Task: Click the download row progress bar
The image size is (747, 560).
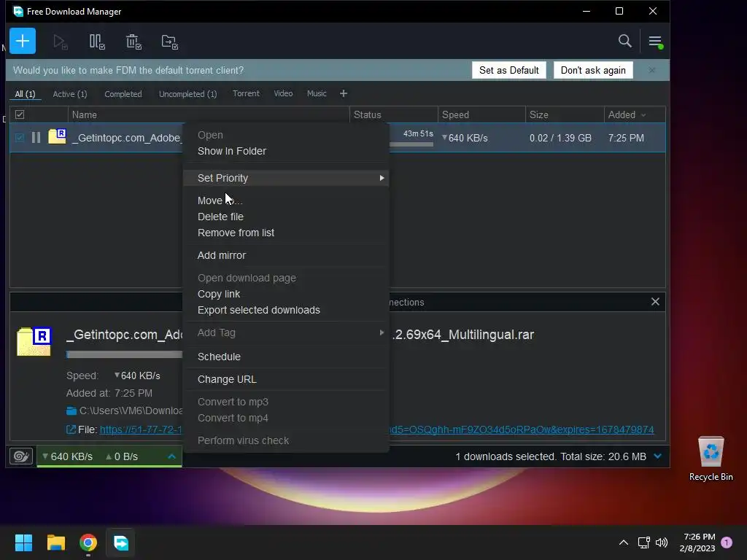Action: tap(411, 144)
